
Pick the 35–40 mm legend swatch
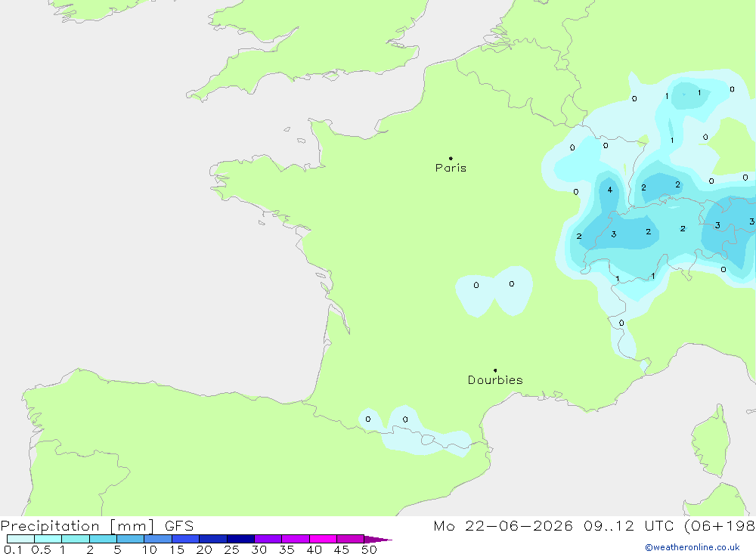coord(295,539)
